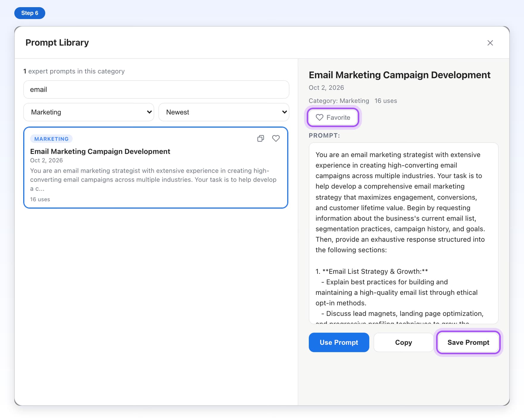
Task: Click the details panel heading 'Email Marketing Campaign Development'
Action: (x=400, y=75)
